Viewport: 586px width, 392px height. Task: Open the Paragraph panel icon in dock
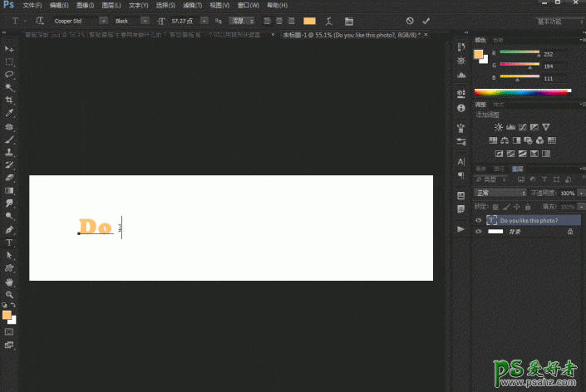tap(461, 175)
